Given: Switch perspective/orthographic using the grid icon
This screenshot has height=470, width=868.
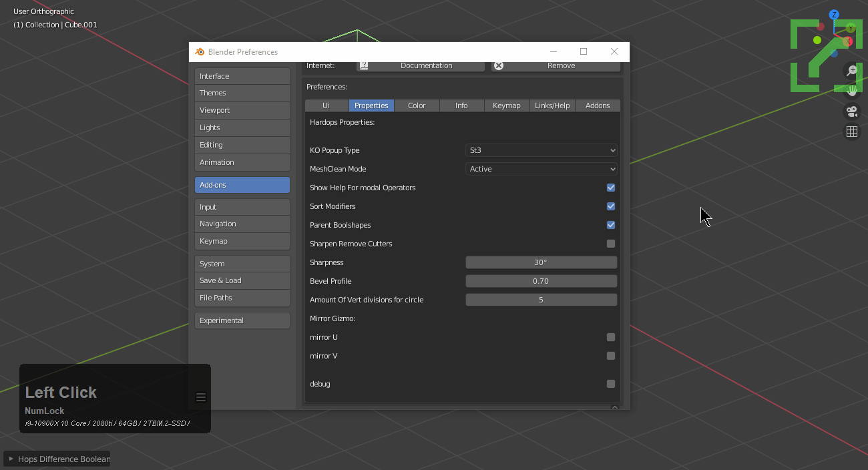Looking at the screenshot, I should pyautogui.click(x=852, y=132).
